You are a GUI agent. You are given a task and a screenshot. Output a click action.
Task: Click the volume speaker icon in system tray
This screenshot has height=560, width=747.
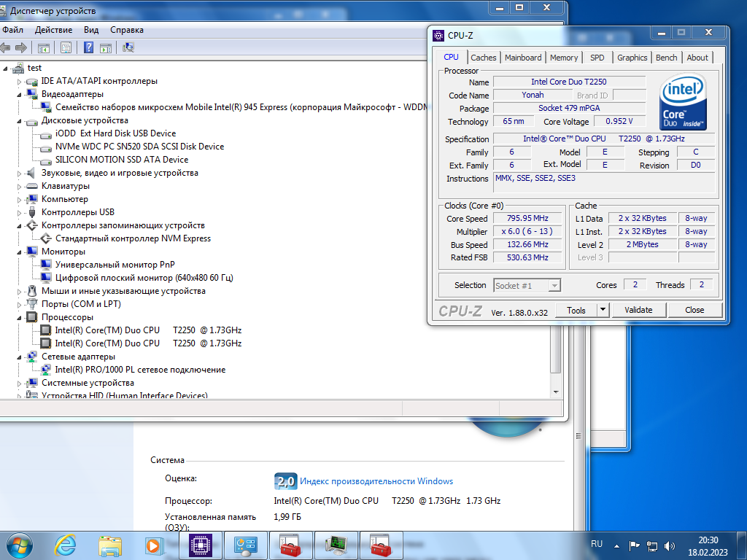tap(670, 545)
